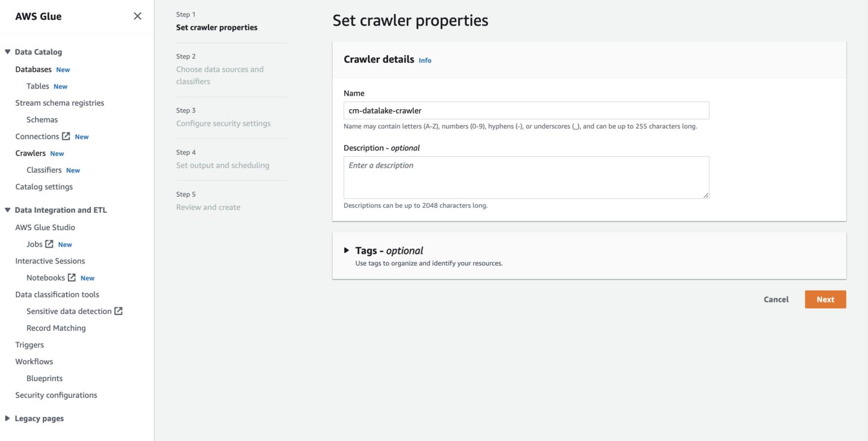868x441 pixels.
Task: Open Catalog settings
Action: coord(44,187)
